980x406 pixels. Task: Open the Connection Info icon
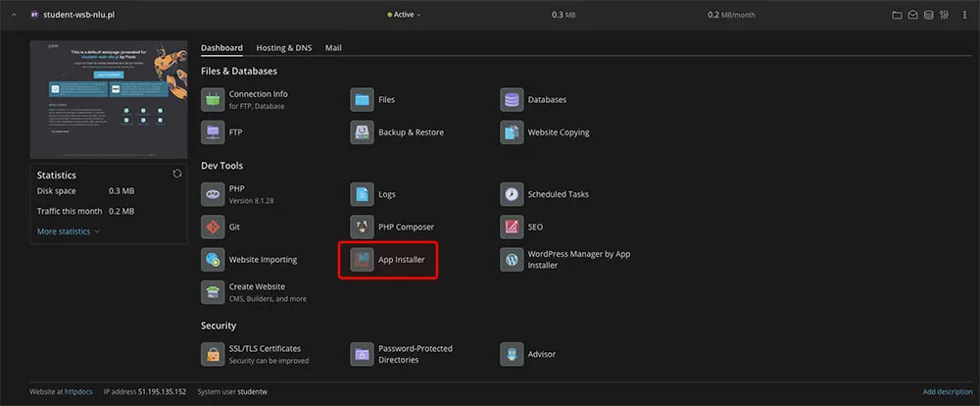(213, 99)
